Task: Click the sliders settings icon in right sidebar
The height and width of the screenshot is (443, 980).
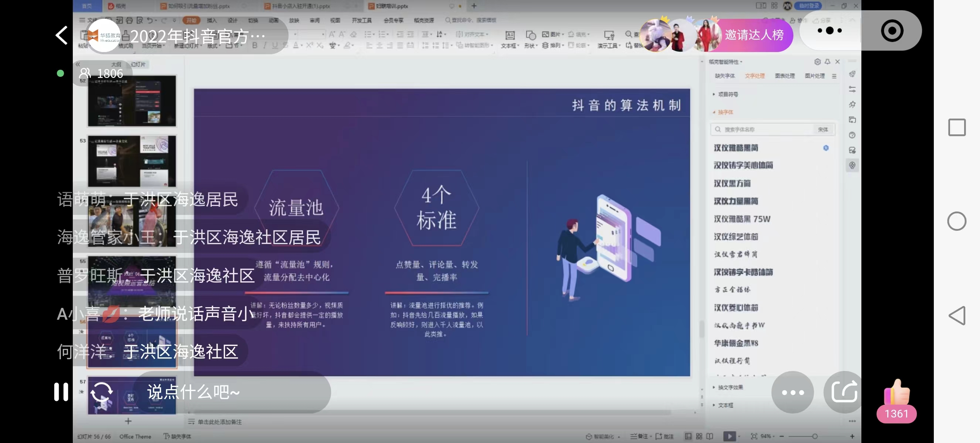Action: 852,89
